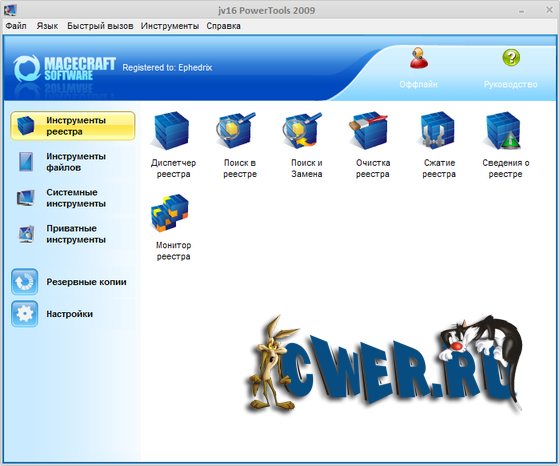Switch to the Системные инструменты label

76,198
